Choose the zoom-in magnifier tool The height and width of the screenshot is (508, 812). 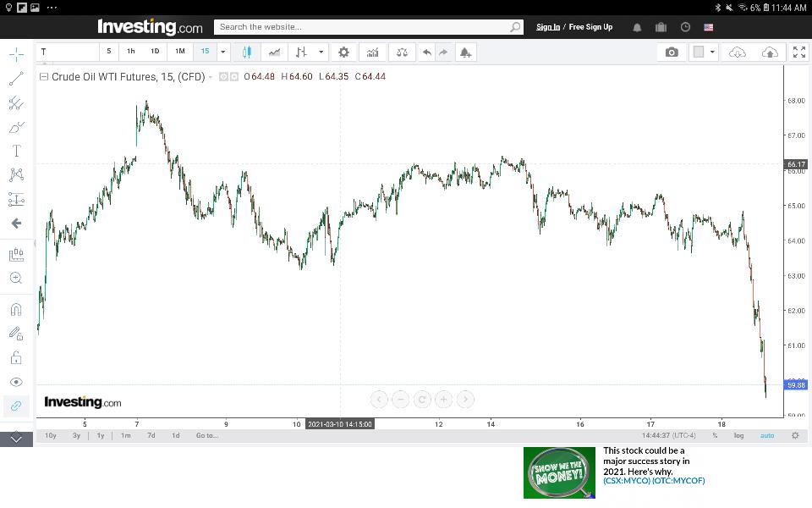(16, 278)
